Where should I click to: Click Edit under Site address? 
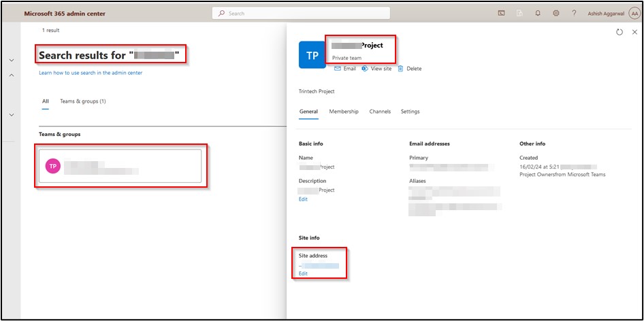pos(303,273)
